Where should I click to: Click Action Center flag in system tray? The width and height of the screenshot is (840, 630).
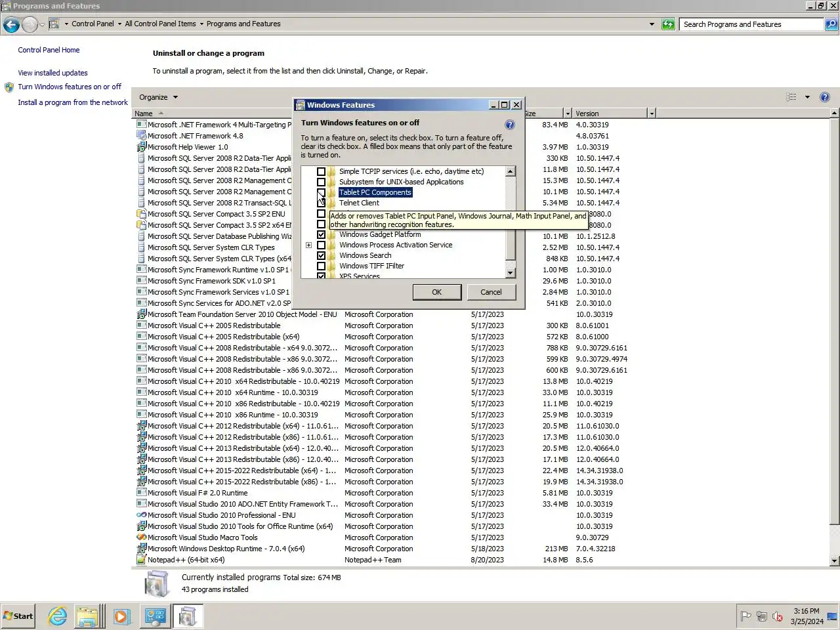coord(745,616)
